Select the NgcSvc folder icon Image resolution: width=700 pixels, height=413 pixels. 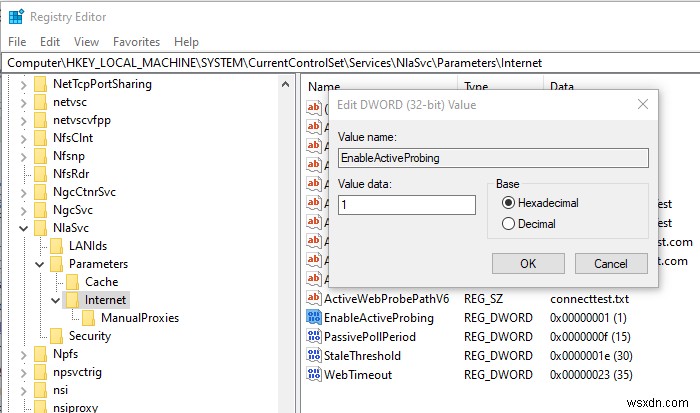pyautogui.click(x=40, y=210)
